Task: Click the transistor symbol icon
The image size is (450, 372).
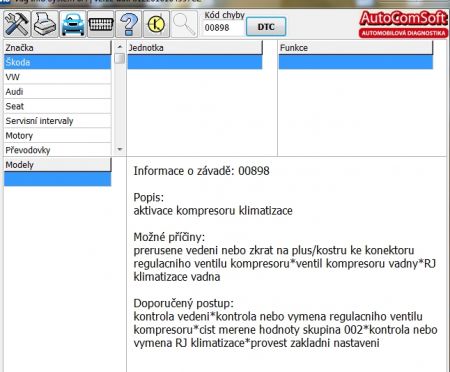Action: [156, 24]
